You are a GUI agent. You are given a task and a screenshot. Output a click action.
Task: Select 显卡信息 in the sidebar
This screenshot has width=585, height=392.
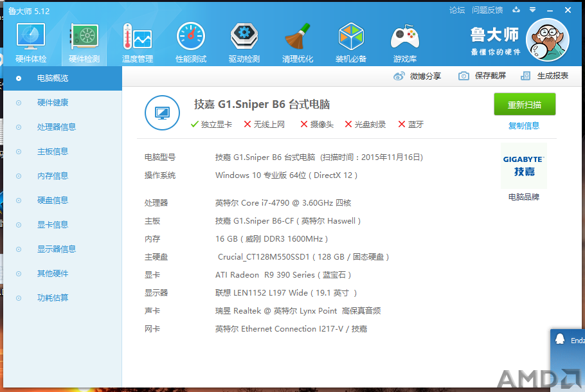[63, 225]
